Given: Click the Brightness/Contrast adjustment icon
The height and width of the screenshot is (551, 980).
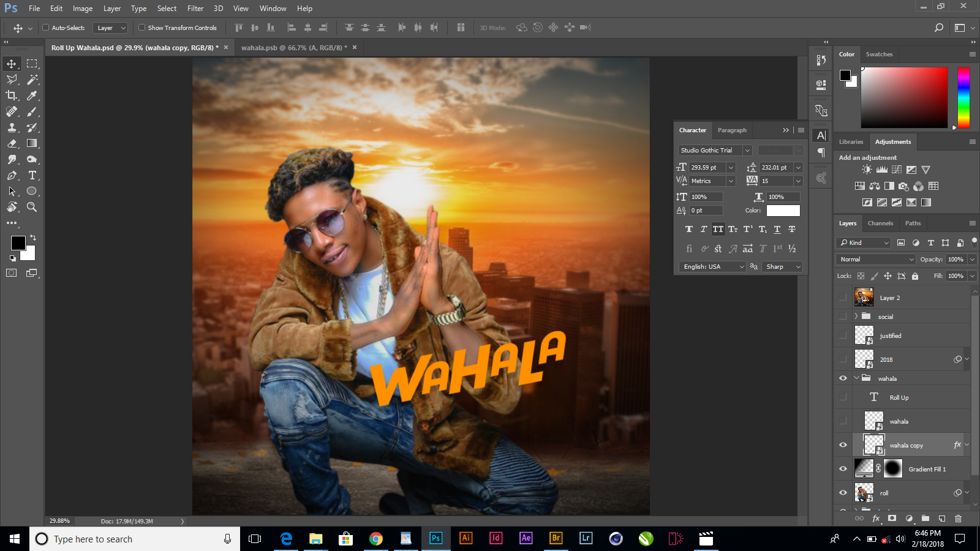Looking at the screenshot, I should [x=867, y=170].
